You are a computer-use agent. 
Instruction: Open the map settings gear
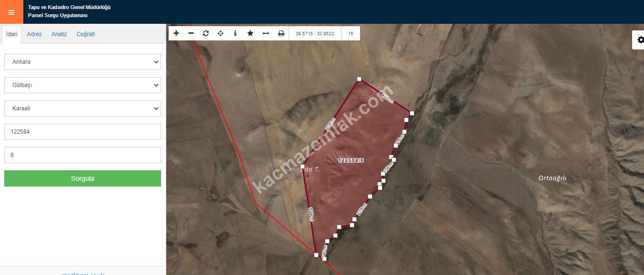point(640,40)
